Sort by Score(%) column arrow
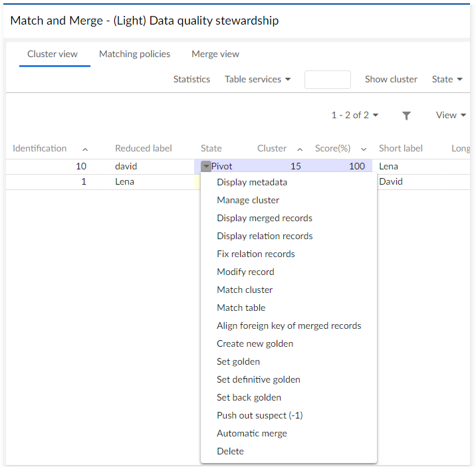The width and height of the screenshot is (476, 471). (364, 149)
